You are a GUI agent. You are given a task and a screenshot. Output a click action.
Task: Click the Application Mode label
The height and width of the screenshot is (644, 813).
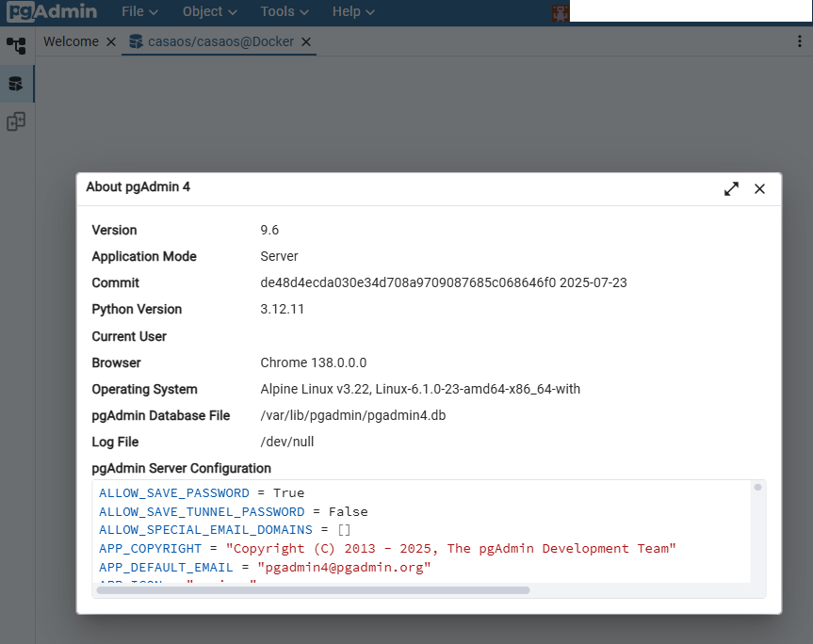[144, 256]
